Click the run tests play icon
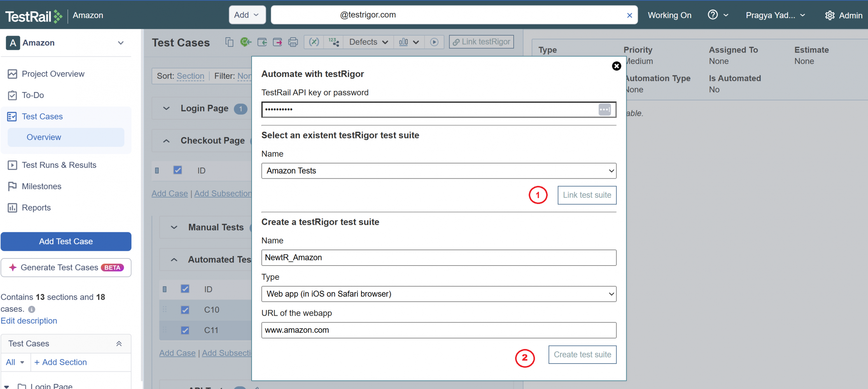868x389 pixels. [434, 42]
